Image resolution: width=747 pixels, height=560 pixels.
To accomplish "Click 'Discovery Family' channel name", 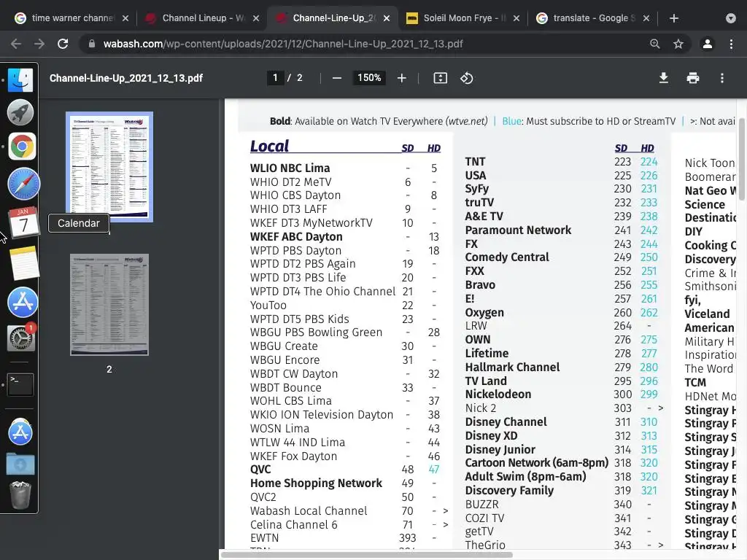I will [509, 491].
